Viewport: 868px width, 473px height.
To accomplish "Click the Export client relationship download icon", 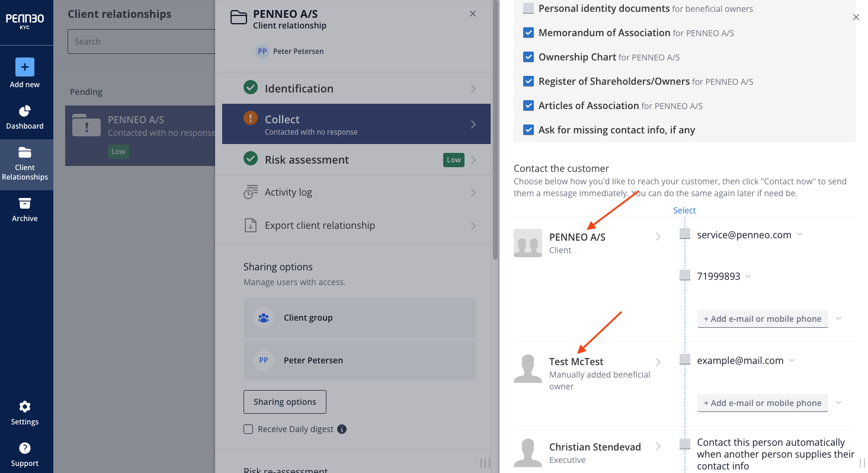I will click(x=251, y=225).
